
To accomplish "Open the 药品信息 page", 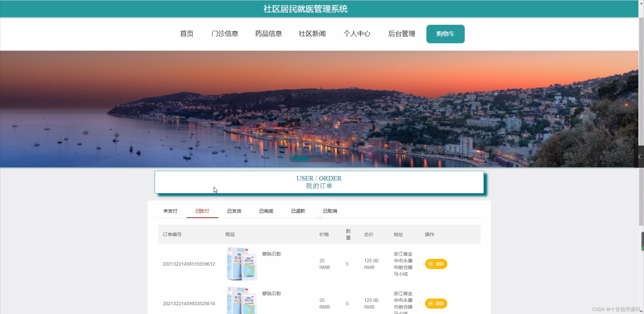I will (268, 34).
